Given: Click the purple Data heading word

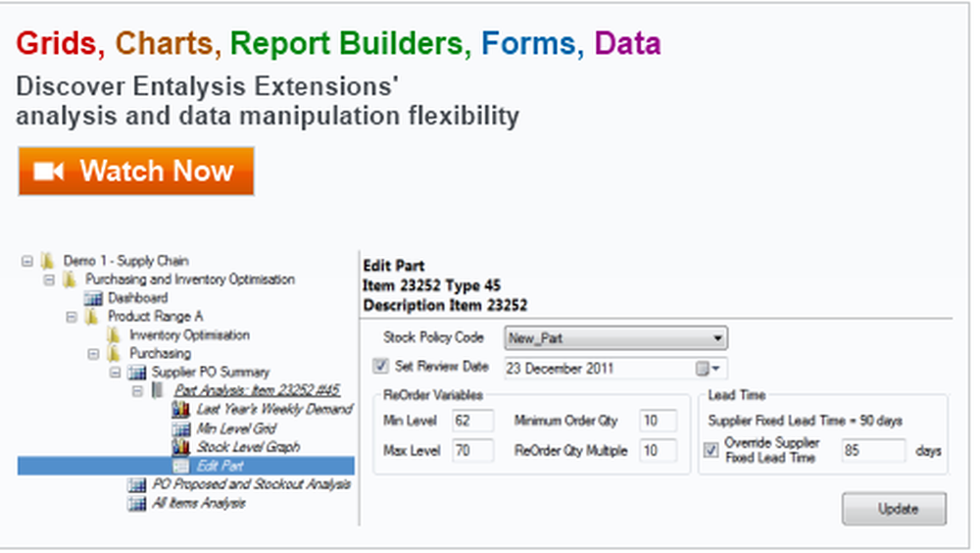Looking at the screenshot, I should coord(627,44).
